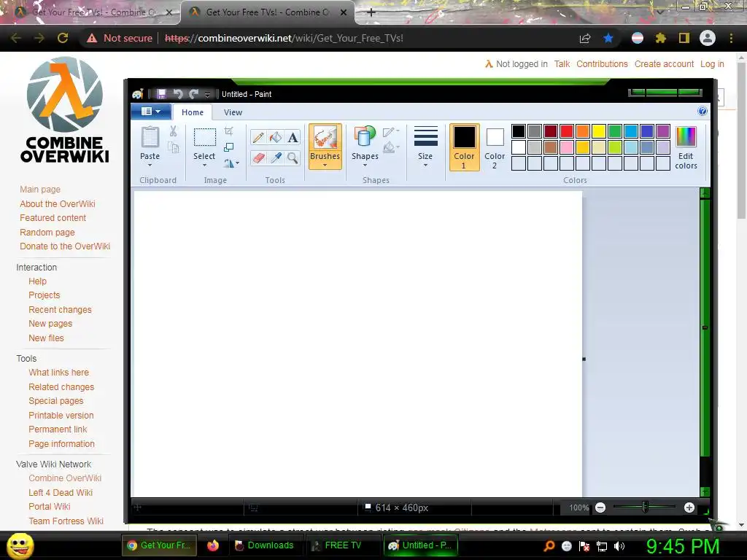Click the Paint zoom slider handle
This screenshot has height=560, width=747.
tap(645, 507)
